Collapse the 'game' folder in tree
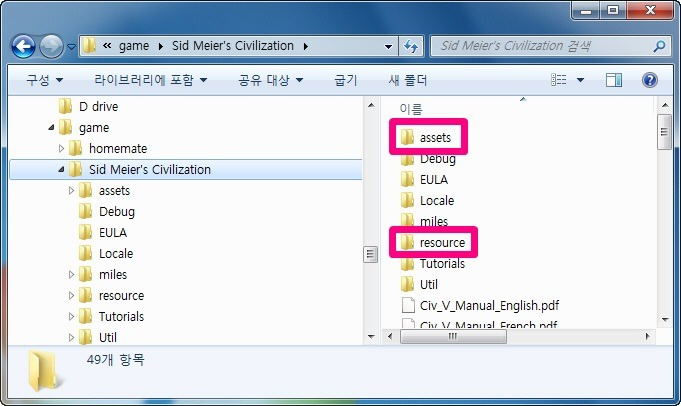This screenshot has width=681, height=406. point(51,128)
